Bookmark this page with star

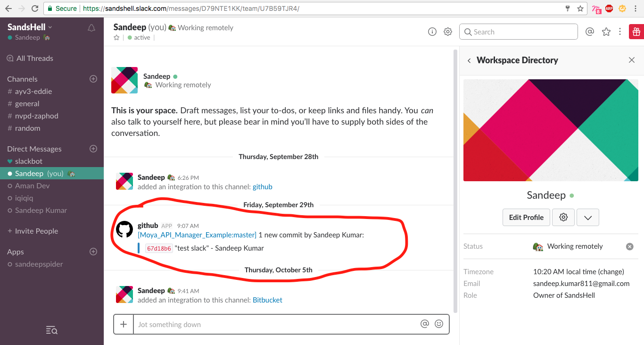click(x=580, y=8)
